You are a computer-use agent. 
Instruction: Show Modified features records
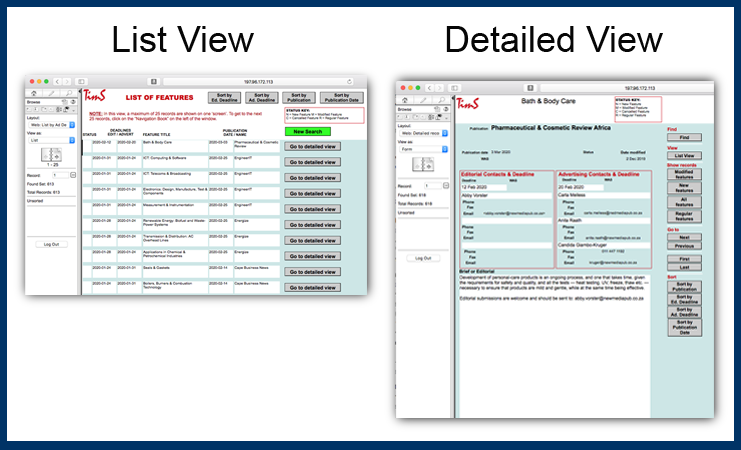(x=684, y=174)
